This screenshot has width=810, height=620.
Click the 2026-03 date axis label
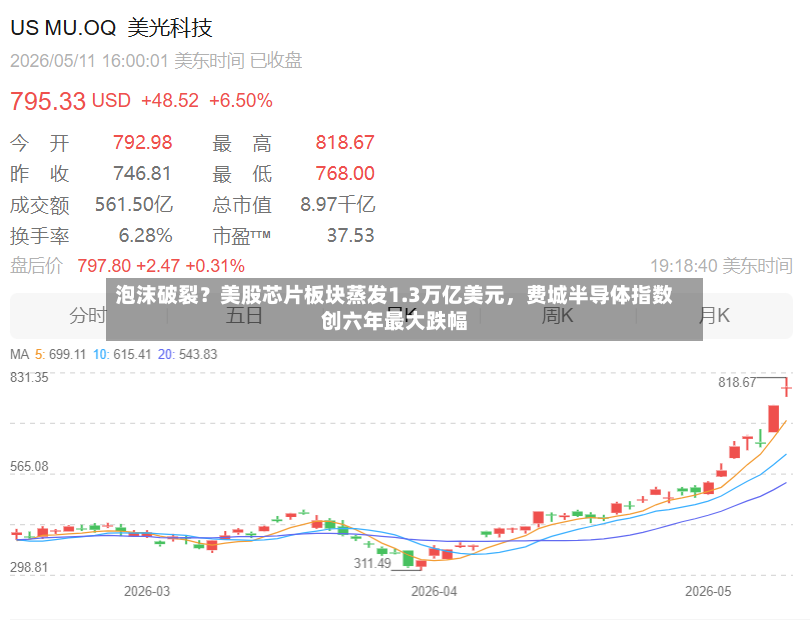tap(147, 592)
